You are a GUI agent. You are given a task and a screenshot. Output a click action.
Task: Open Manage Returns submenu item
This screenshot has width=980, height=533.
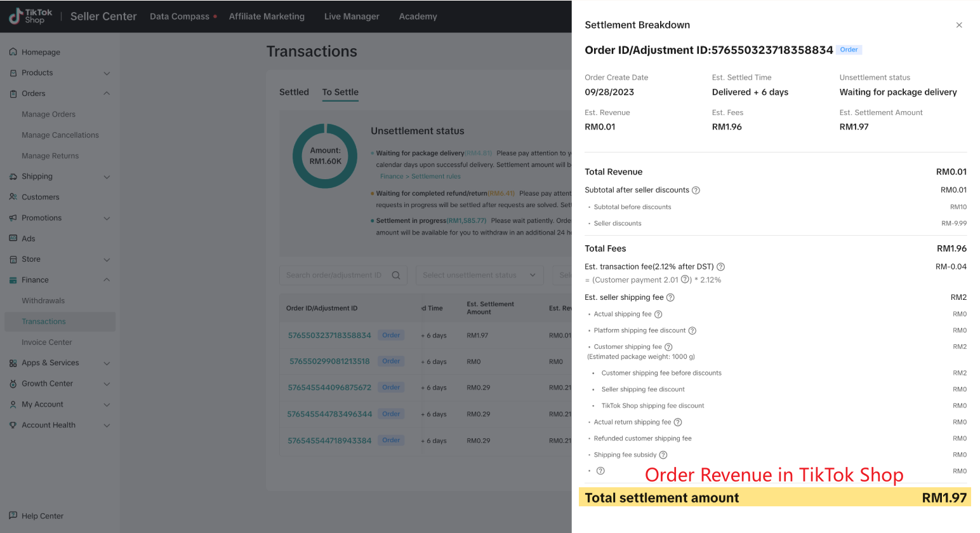click(50, 156)
